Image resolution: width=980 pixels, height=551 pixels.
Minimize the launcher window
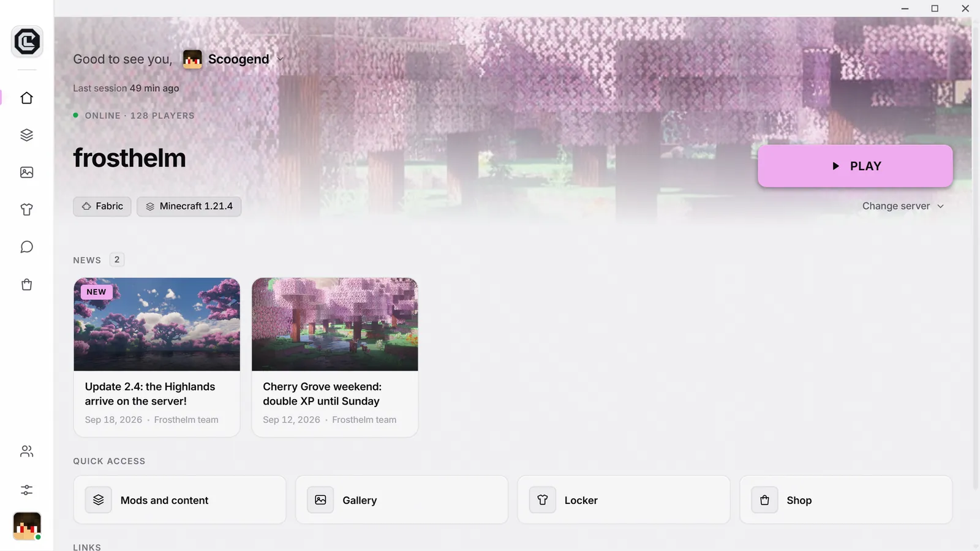pos(905,9)
